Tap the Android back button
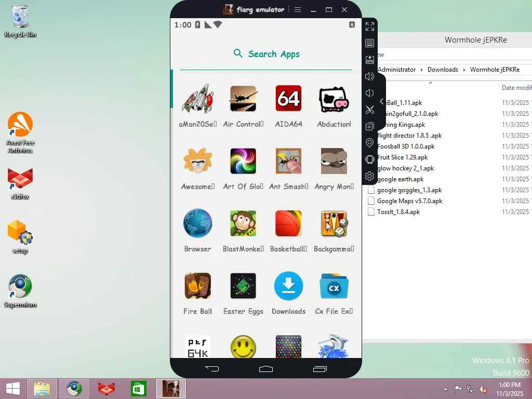Image resolution: width=532 pixels, height=399 pixels. point(212,368)
